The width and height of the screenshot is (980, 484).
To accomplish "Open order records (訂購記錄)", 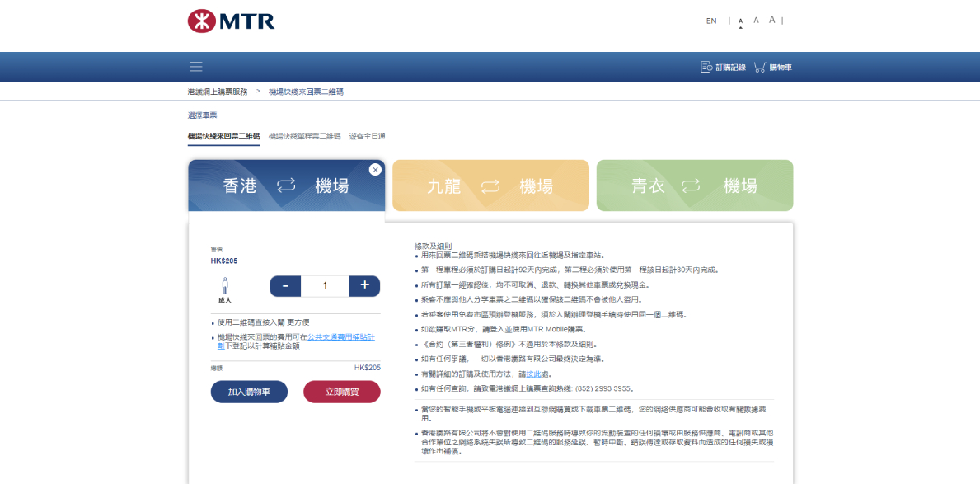I will click(x=723, y=67).
